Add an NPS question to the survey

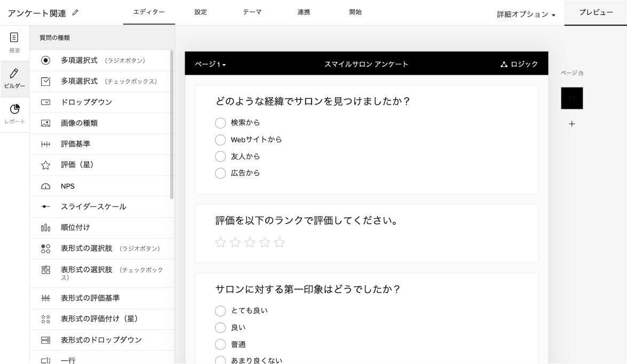pyautogui.click(x=67, y=185)
